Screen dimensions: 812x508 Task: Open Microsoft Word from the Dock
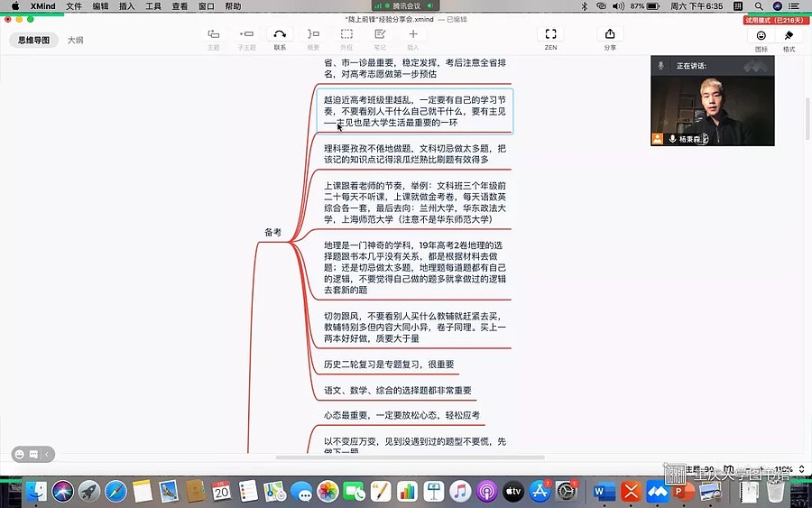[x=604, y=492]
